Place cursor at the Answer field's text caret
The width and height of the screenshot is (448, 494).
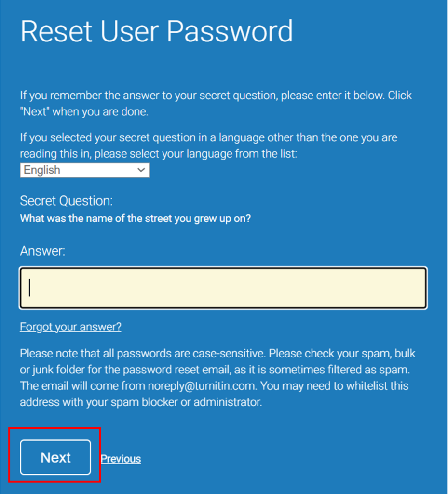[30, 288]
